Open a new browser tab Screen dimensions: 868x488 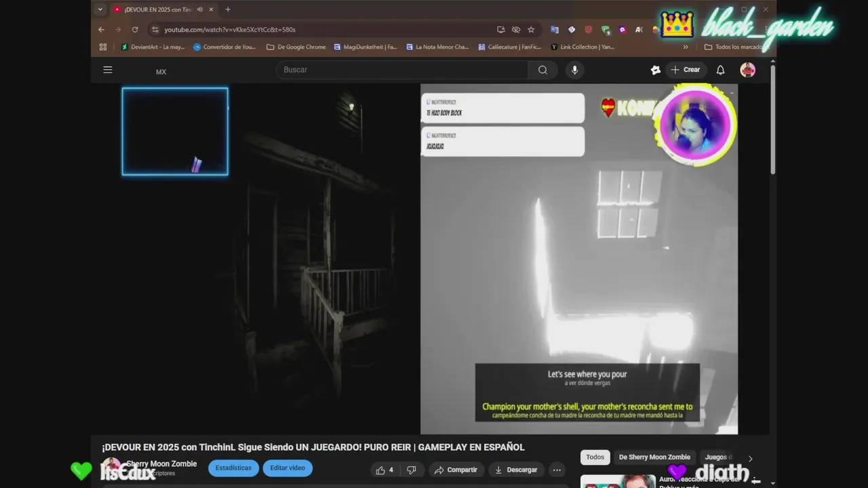coord(228,9)
